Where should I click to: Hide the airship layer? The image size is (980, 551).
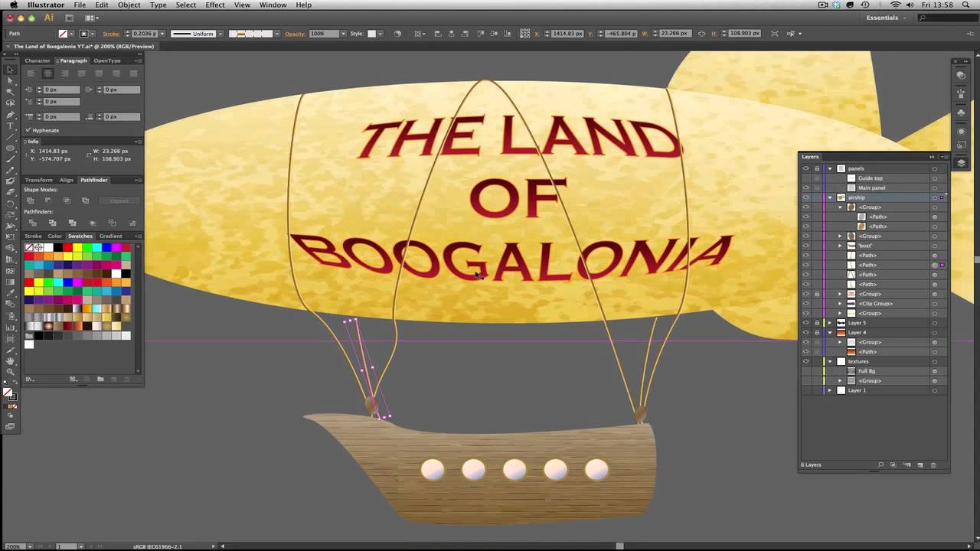tap(805, 197)
